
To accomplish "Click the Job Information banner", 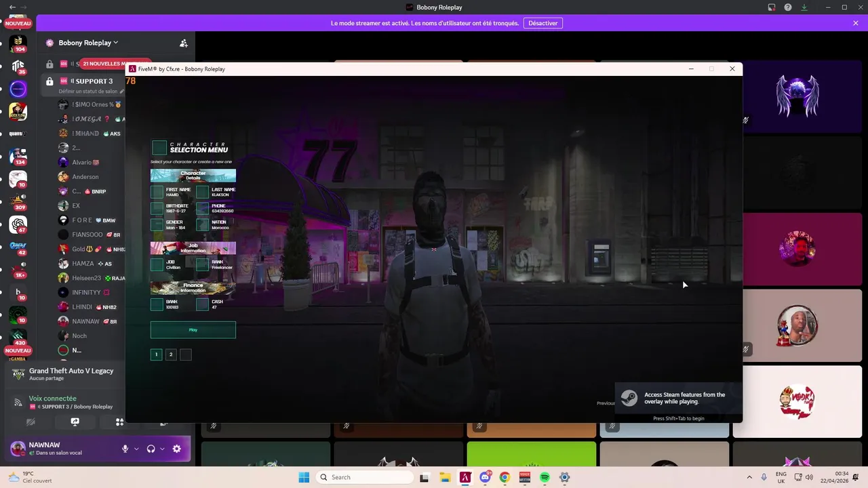I will tap(193, 248).
